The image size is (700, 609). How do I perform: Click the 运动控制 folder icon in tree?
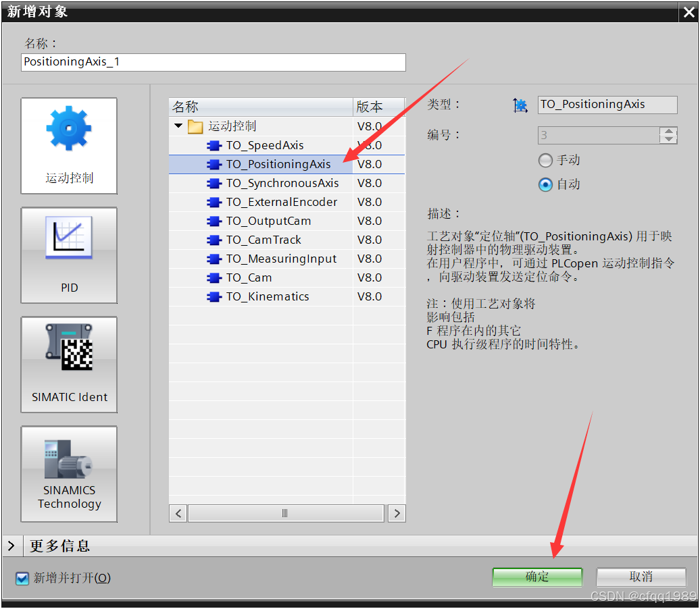coord(195,127)
